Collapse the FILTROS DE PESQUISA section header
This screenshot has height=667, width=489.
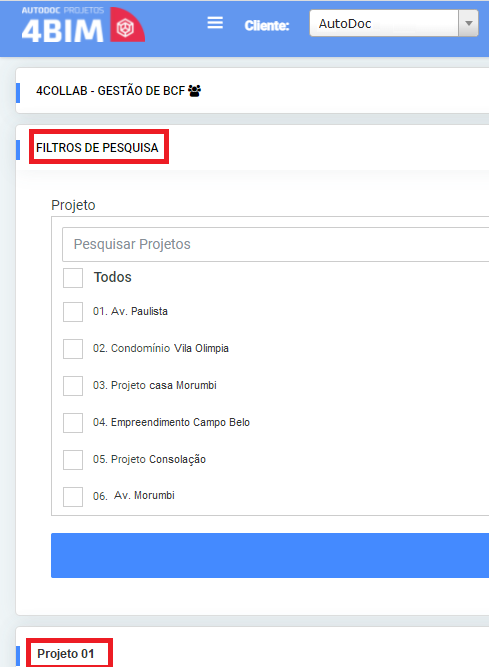point(97,148)
